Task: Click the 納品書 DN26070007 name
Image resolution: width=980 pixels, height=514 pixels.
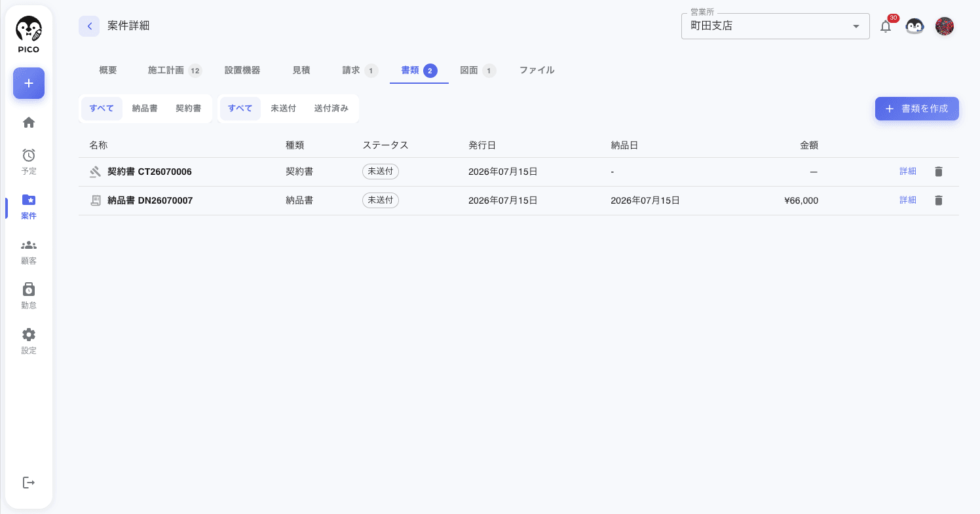Action: pos(150,200)
